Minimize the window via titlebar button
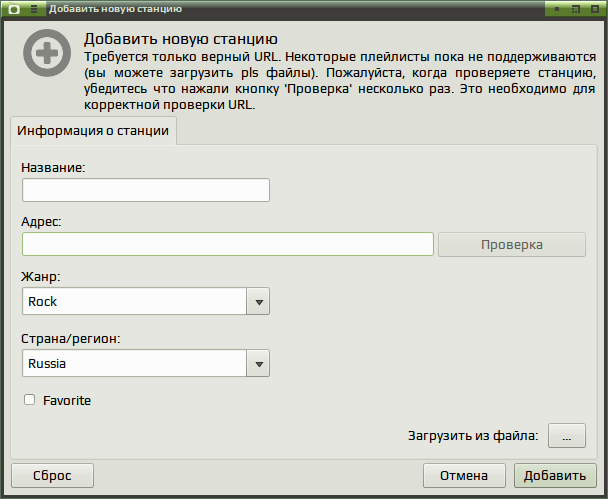The width and height of the screenshot is (608, 499). 557,9
